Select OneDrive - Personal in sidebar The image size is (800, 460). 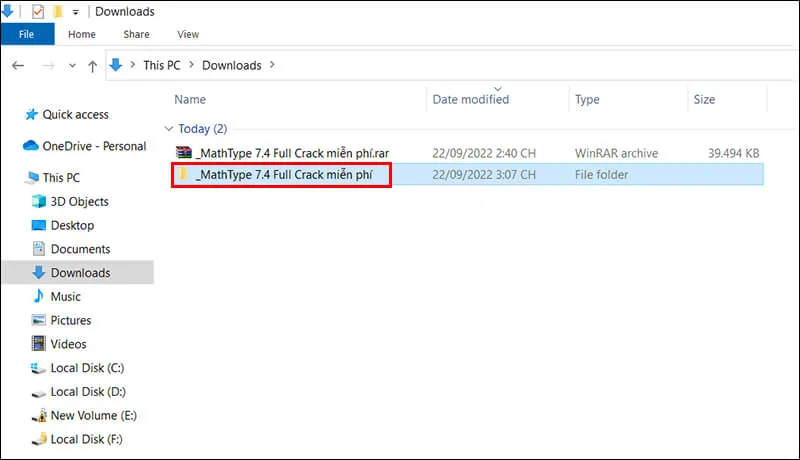click(x=94, y=146)
